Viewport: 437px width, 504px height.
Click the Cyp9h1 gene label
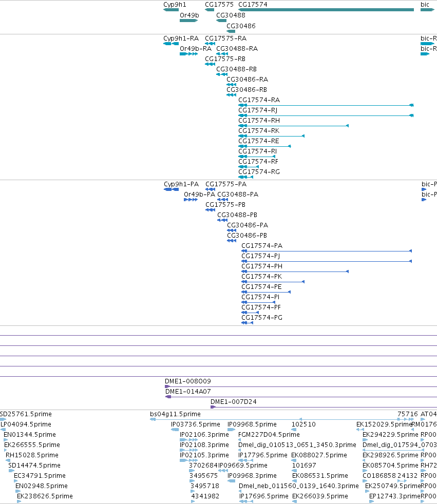175,5
